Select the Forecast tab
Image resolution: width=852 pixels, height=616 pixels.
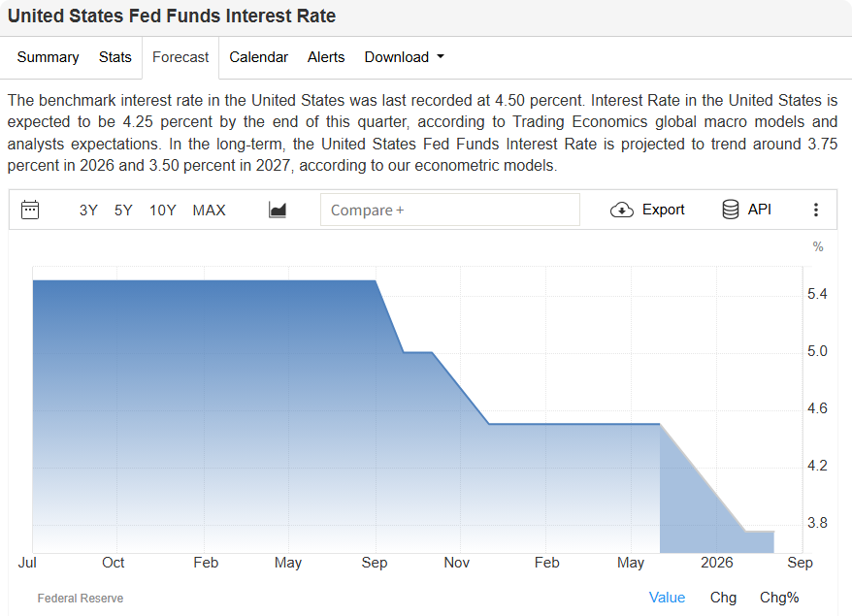[x=180, y=57]
